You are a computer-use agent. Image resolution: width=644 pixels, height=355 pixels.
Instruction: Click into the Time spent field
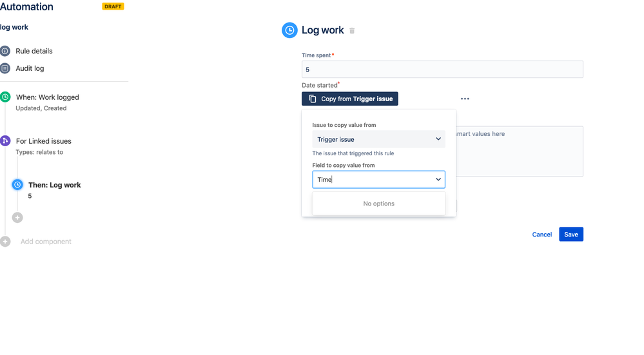[x=442, y=70]
